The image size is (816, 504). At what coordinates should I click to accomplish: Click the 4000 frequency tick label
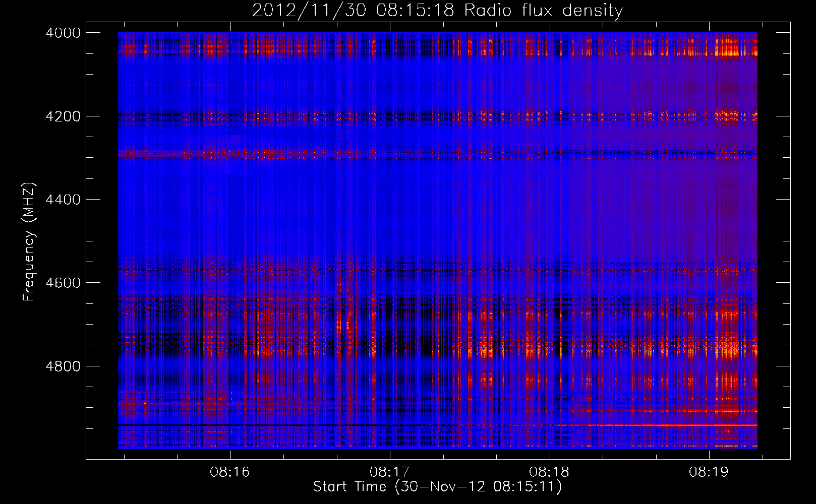pos(63,33)
